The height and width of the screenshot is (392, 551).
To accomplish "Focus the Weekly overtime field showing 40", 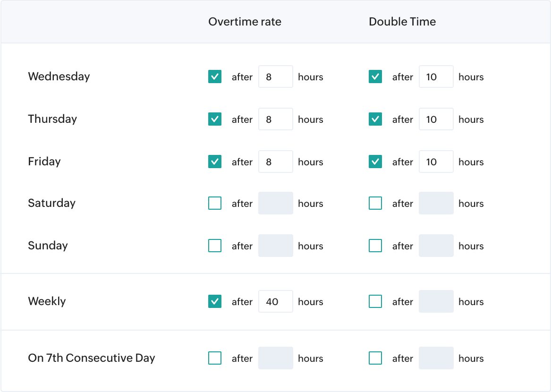I will pos(276,301).
